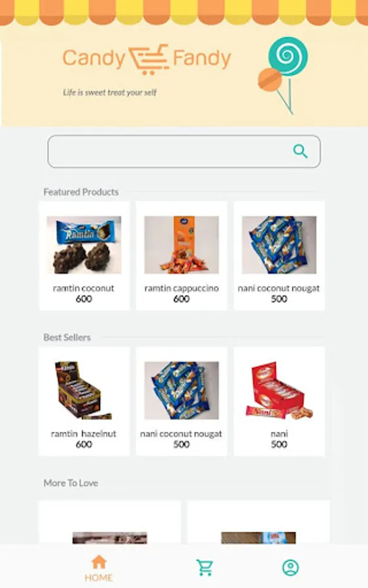Select best seller nani coconut nougat image
The width and height of the screenshot is (368, 588).
point(182,390)
